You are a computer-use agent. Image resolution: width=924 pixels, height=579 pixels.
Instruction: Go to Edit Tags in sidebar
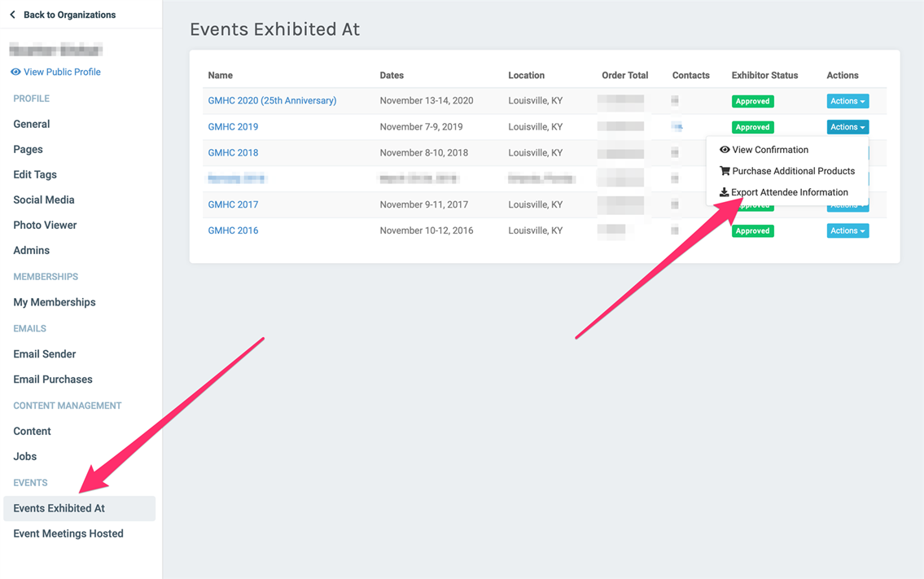[x=35, y=175]
